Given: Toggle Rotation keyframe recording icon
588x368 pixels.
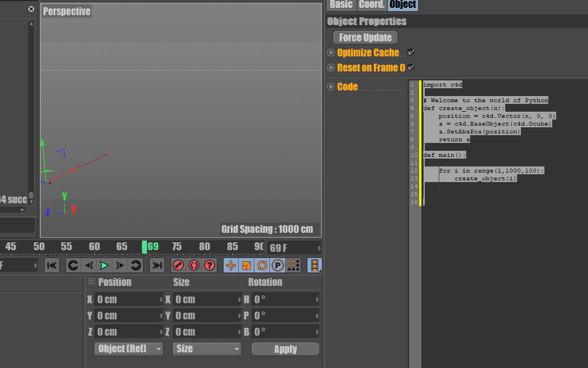Looking at the screenshot, I should [x=262, y=265].
